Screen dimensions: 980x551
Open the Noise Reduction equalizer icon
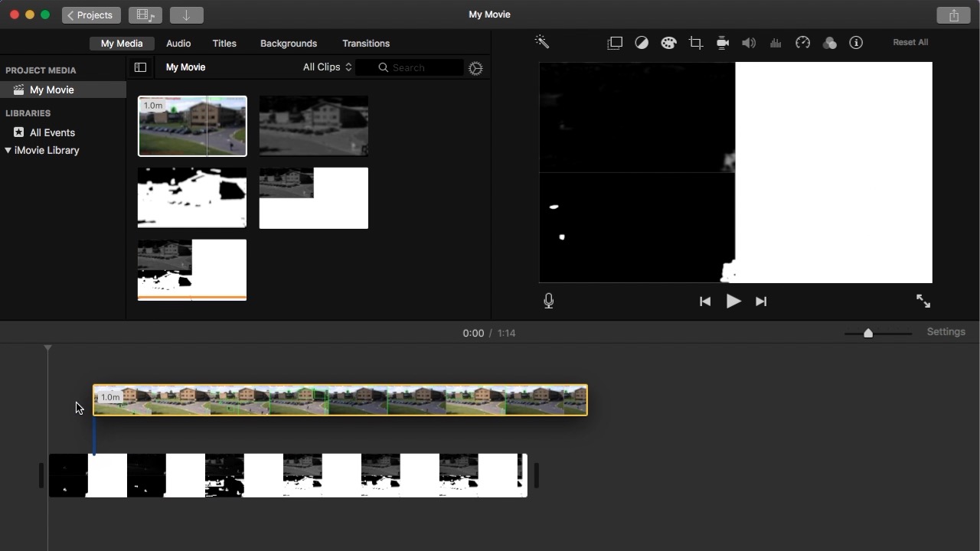point(776,42)
